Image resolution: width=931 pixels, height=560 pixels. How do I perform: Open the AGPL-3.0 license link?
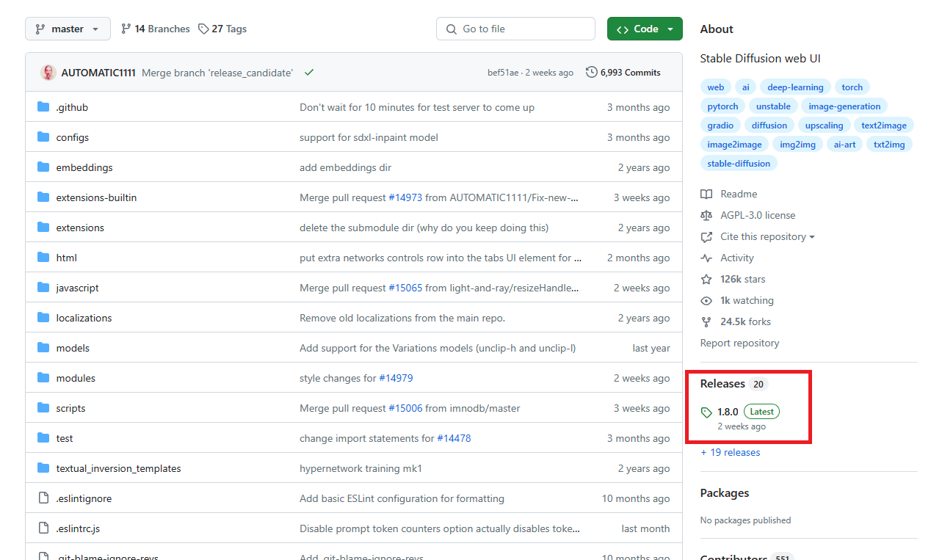click(x=747, y=215)
